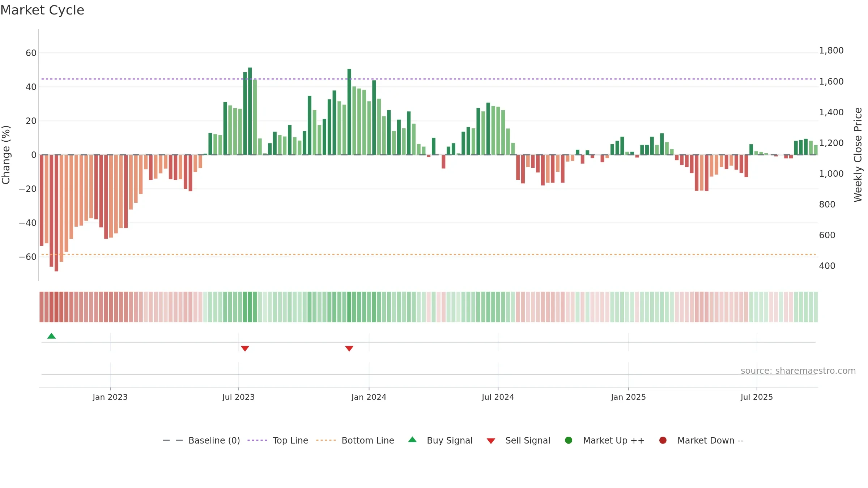Toggle the Sell Signal legend entry
This screenshot has height=488, width=868.
pyautogui.click(x=518, y=440)
